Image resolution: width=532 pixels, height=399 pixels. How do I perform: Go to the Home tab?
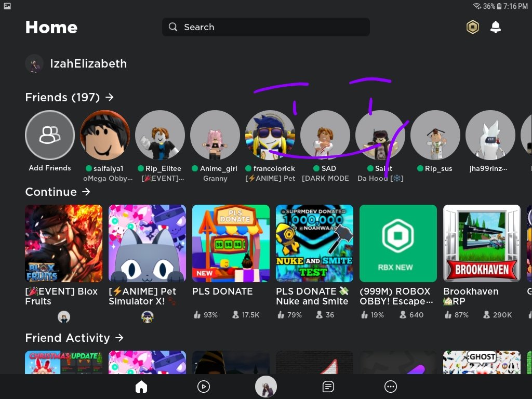coord(141,387)
